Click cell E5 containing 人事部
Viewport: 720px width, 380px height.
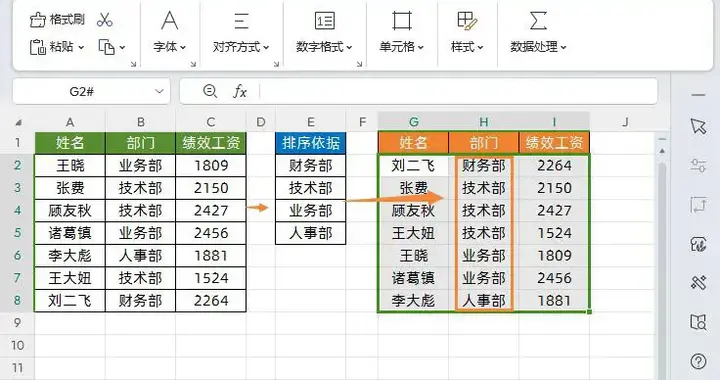pos(311,233)
